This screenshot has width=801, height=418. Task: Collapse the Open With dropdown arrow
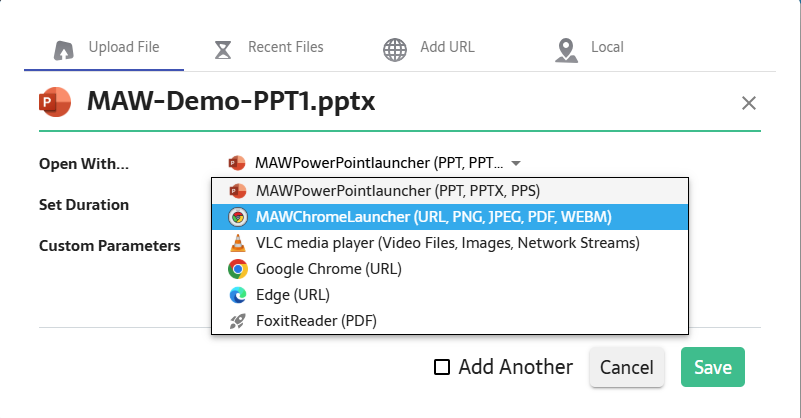tap(516, 163)
